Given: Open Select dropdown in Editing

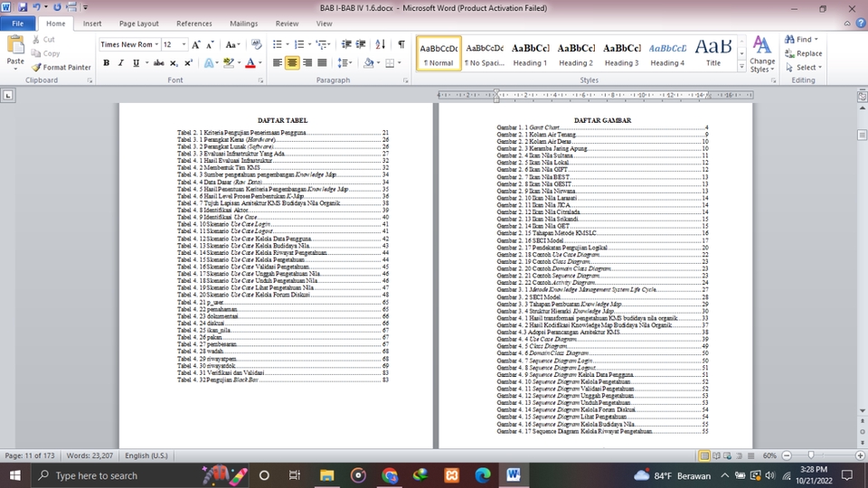Looking at the screenshot, I should 804,67.
